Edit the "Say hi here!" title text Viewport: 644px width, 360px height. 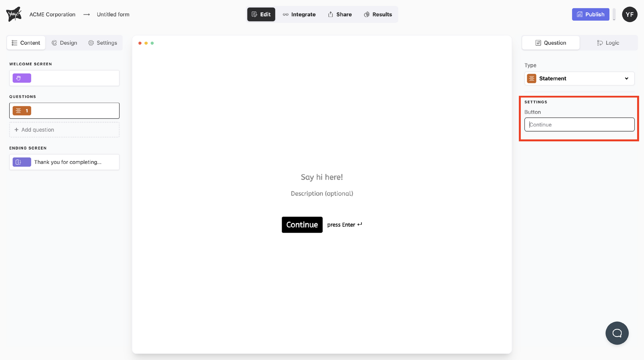tap(322, 177)
